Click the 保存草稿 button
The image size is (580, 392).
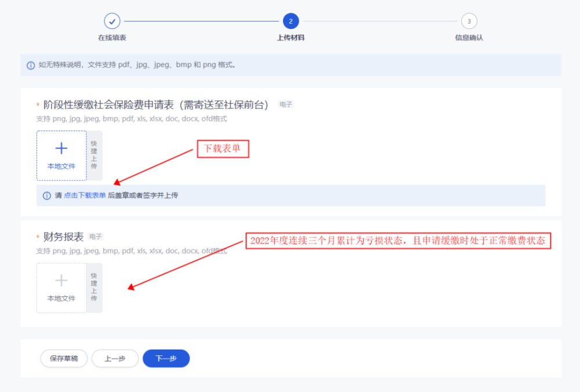[x=64, y=358]
